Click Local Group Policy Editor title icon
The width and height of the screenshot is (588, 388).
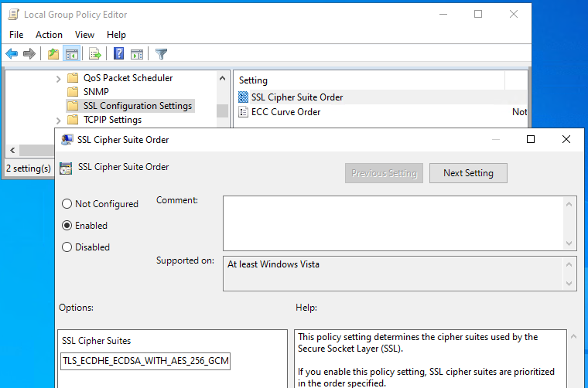[13, 14]
